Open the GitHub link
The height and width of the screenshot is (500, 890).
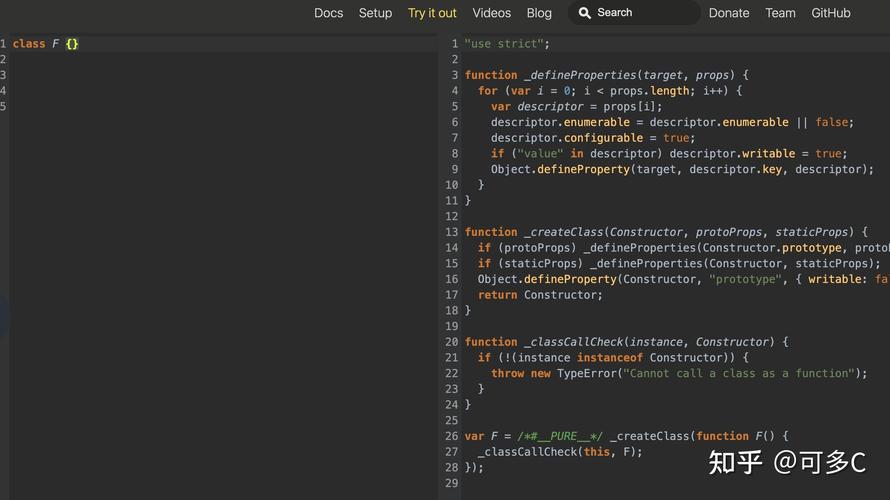(830, 13)
